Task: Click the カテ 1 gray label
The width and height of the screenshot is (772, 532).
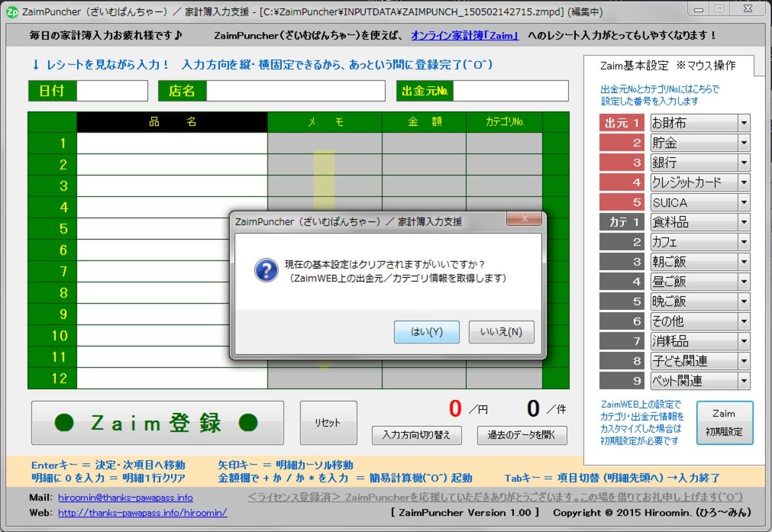Action: click(621, 222)
